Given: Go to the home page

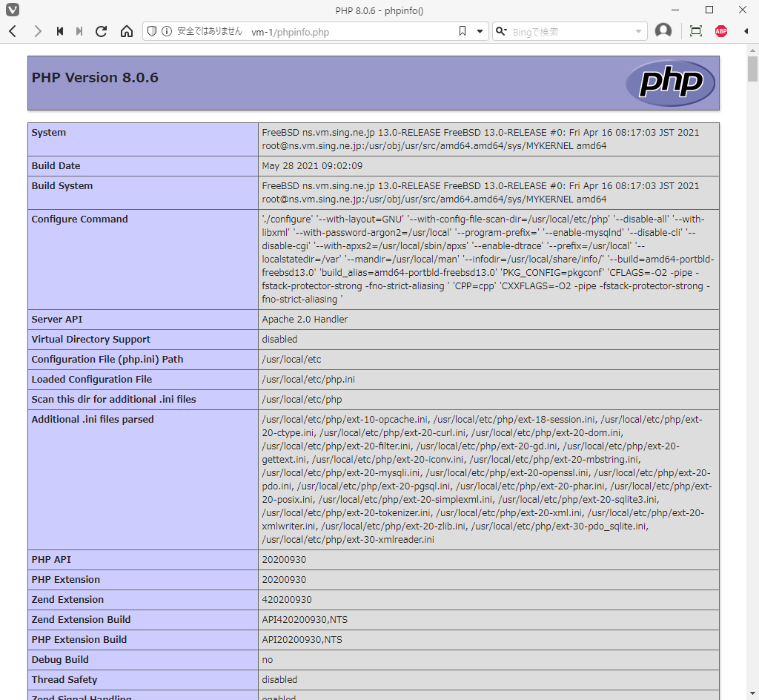Looking at the screenshot, I should [127, 31].
